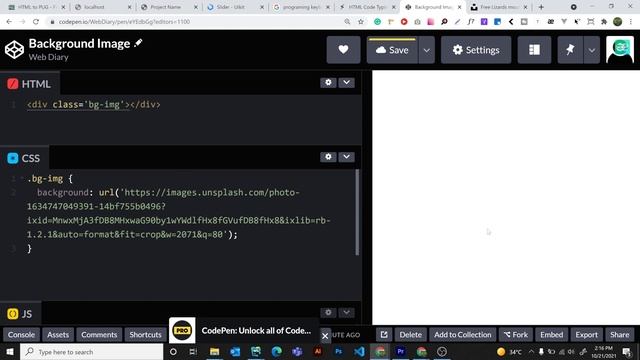This screenshot has width=640, height=360.
Task: Open Microsoft Edge from taskbar
Action: click(x=276, y=351)
